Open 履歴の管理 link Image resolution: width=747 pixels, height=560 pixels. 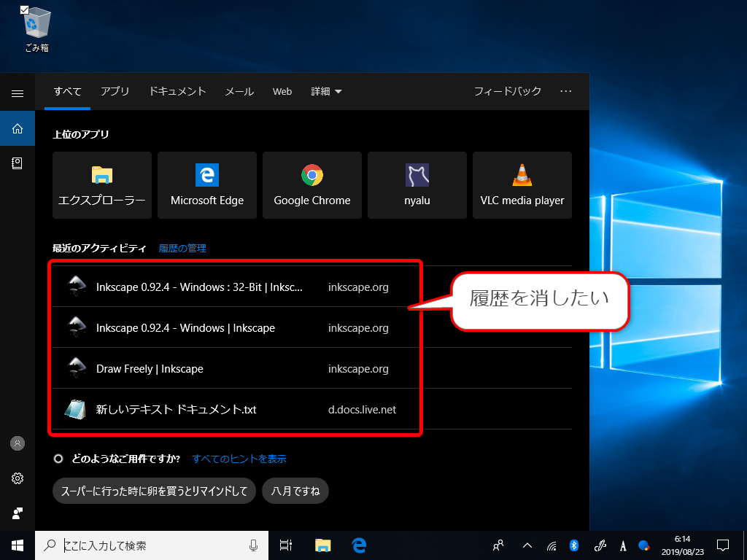coord(181,248)
